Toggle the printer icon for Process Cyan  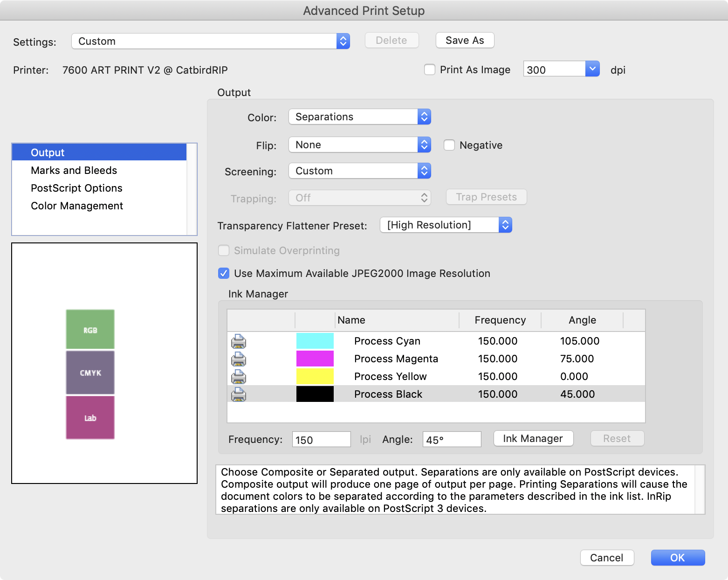(x=238, y=341)
